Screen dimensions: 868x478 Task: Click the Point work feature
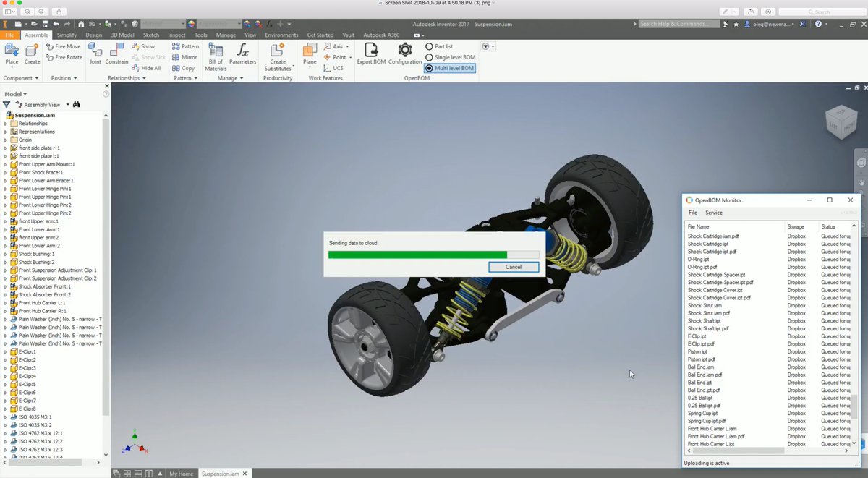(x=336, y=57)
